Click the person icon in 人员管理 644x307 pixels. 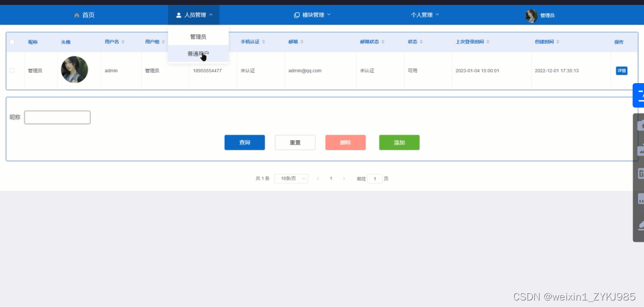(179, 15)
